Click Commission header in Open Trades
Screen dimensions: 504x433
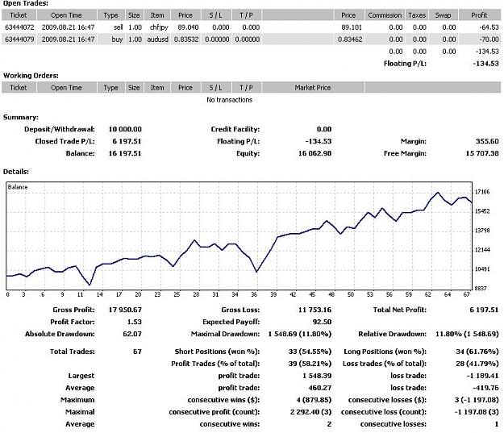click(385, 15)
